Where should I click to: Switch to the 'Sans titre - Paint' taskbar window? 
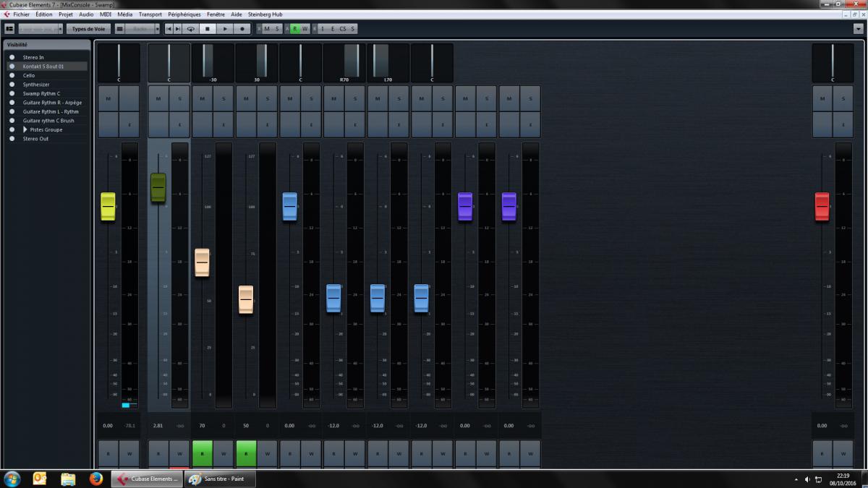(220, 479)
